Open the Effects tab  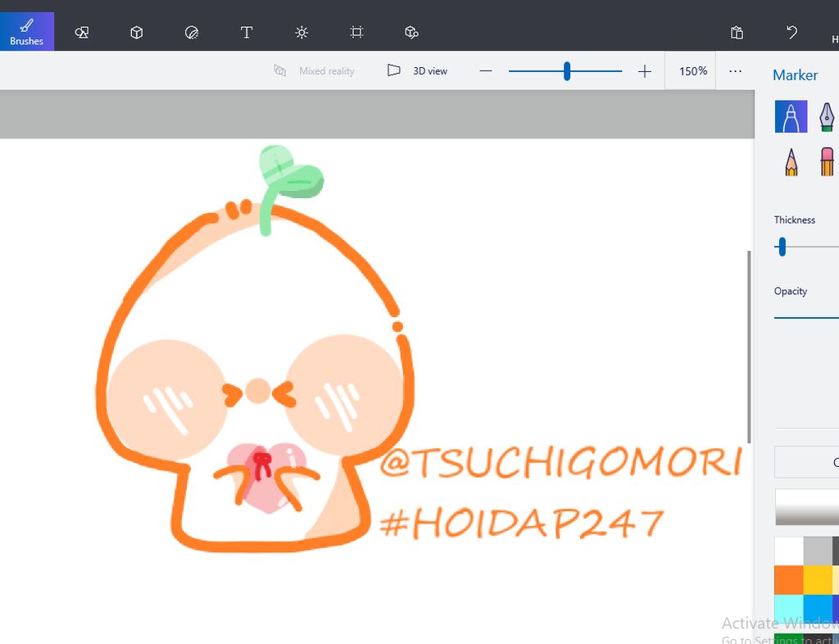[x=302, y=32]
